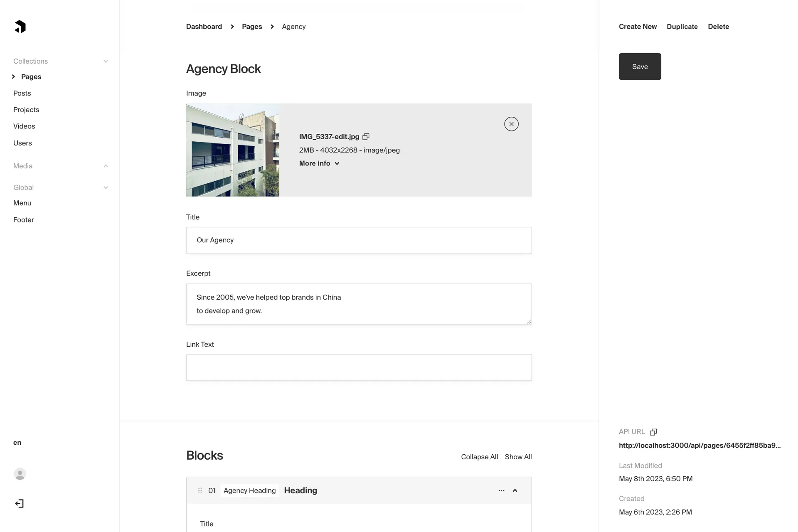This screenshot has height=532, width=798.
Task: Collapse the Collections nav group
Action: coord(106,62)
